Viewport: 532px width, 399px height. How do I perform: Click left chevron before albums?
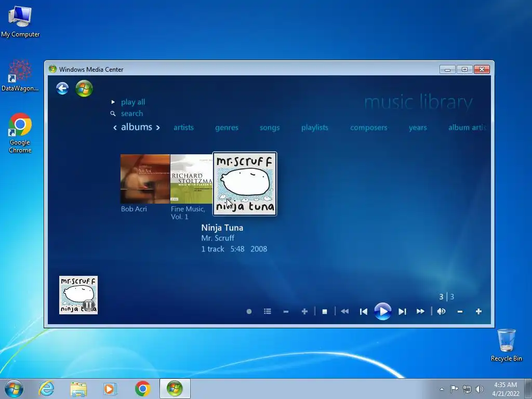(x=115, y=128)
